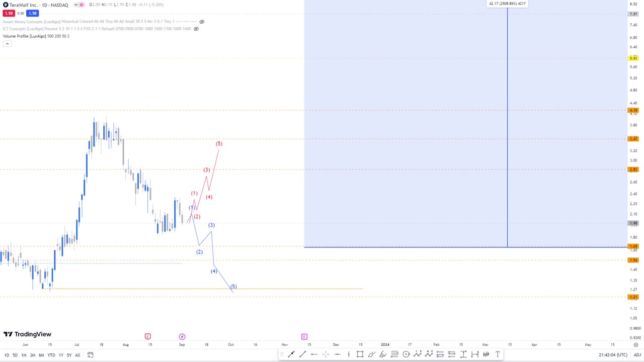Image resolution: width=644 pixels, height=362 pixels.
Task: Toggle the market status pill indicator
Action: [79, 5]
